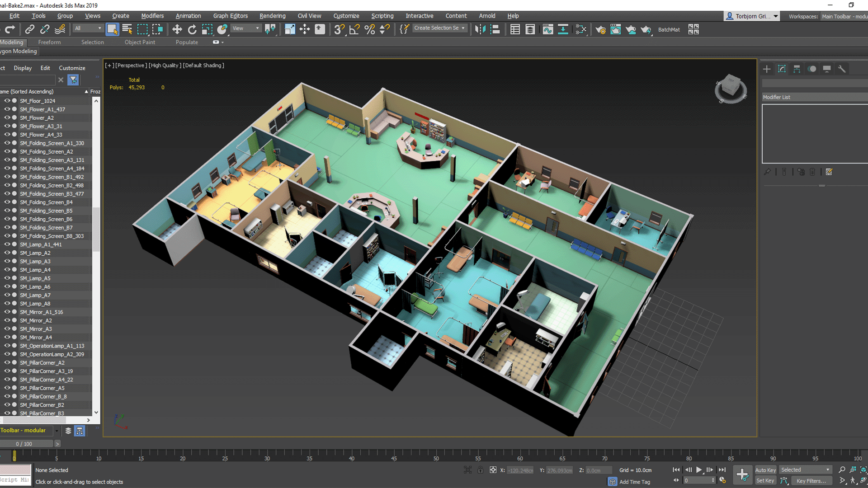Select the Rotate transform tool
The width and height of the screenshot is (868, 488).
[x=192, y=29]
